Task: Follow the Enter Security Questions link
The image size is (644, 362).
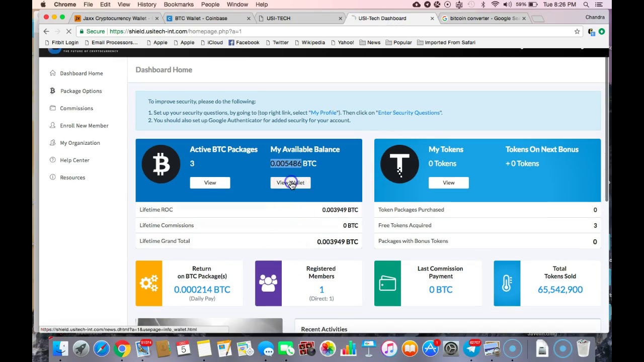Action: tap(409, 113)
